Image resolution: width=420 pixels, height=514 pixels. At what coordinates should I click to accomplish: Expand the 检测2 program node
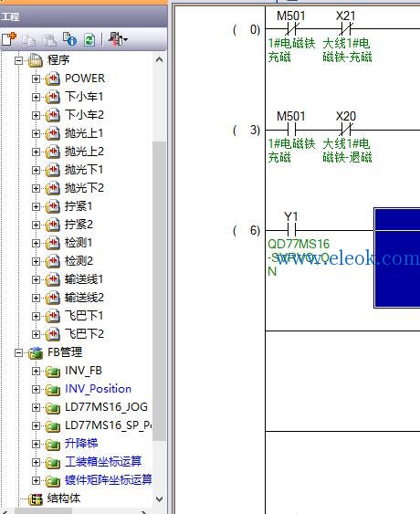tap(36, 261)
